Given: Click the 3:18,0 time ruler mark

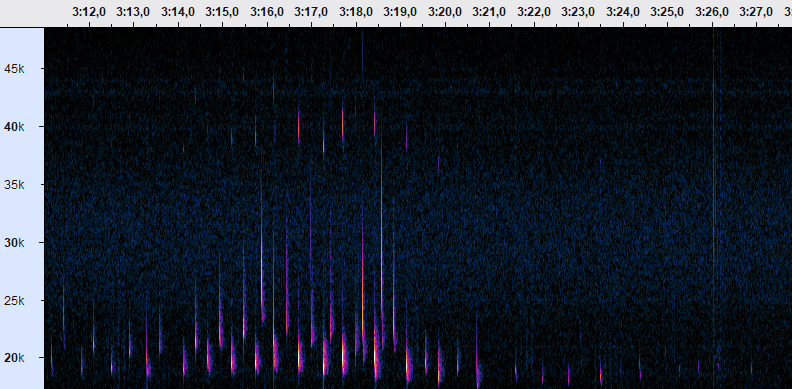Looking at the screenshot, I should pyautogui.click(x=356, y=12).
